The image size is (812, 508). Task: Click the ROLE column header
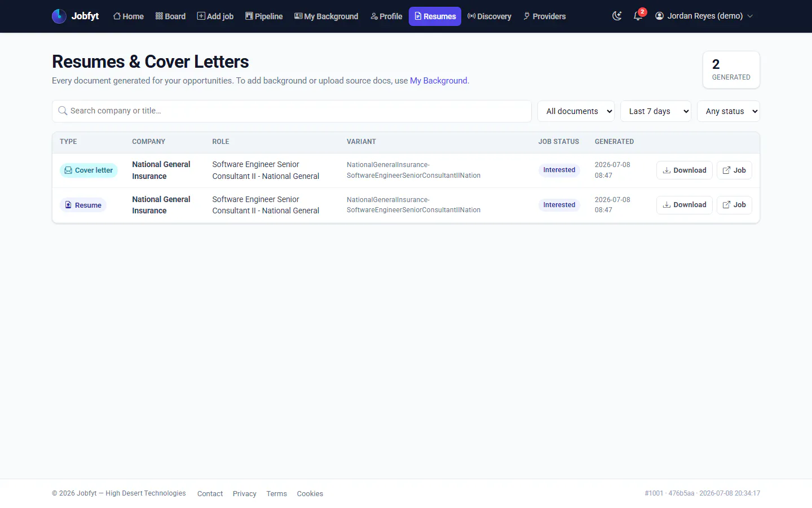(x=220, y=142)
